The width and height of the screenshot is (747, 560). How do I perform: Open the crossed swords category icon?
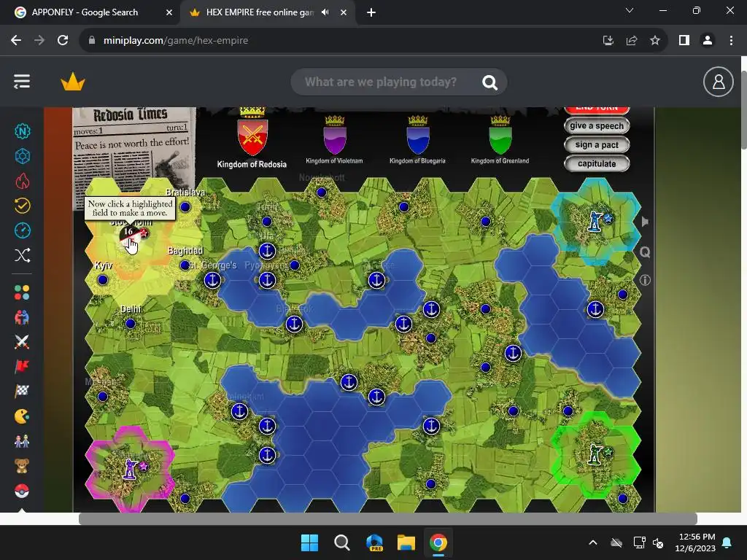pyautogui.click(x=22, y=341)
